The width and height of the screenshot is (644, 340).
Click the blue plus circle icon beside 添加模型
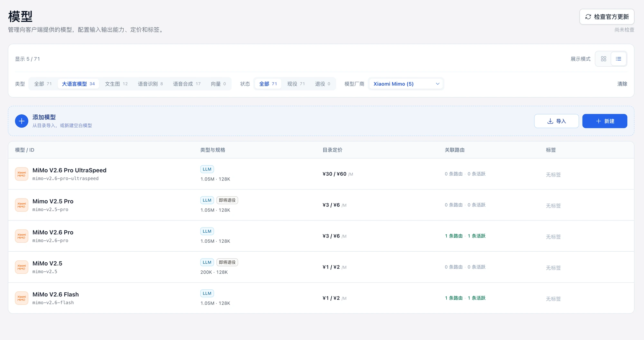point(22,121)
